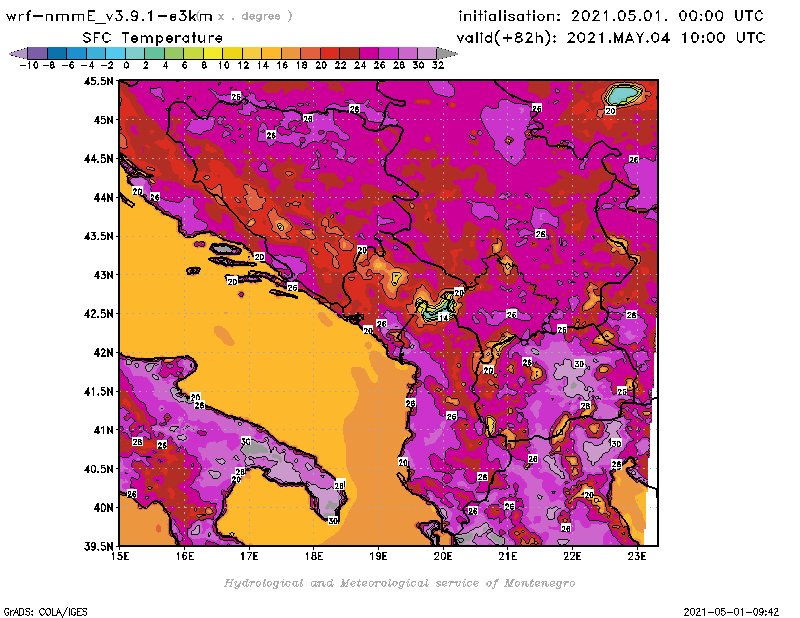Click the '15E' longitude label
The width and height of the screenshot is (800, 618).
(120, 556)
